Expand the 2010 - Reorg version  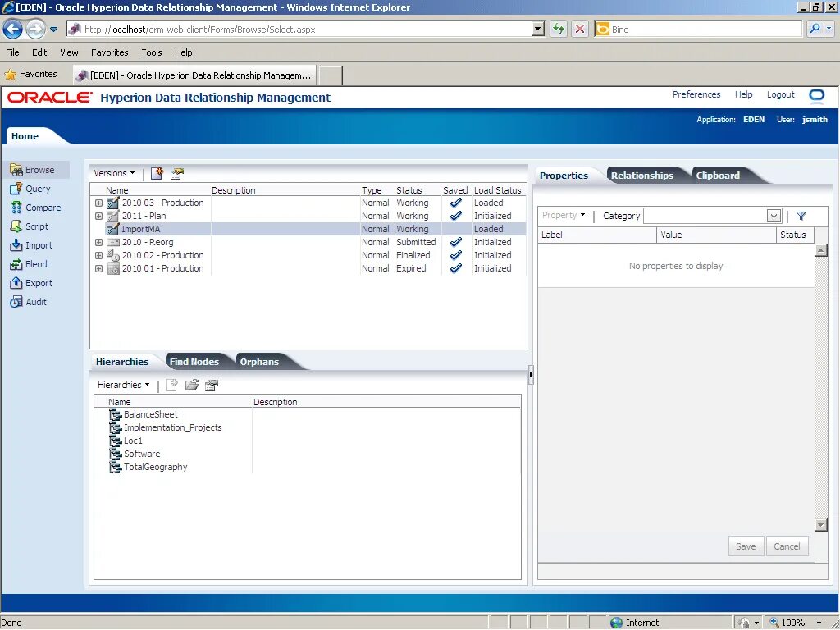point(98,242)
